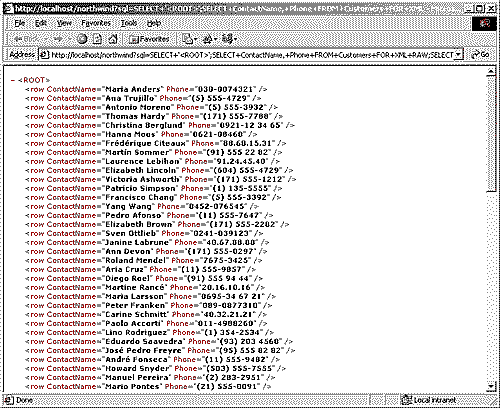The width and height of the screenshot is (500, 408).
Task: Select the "Diego Roel" contact name
Action: (127, 278)
